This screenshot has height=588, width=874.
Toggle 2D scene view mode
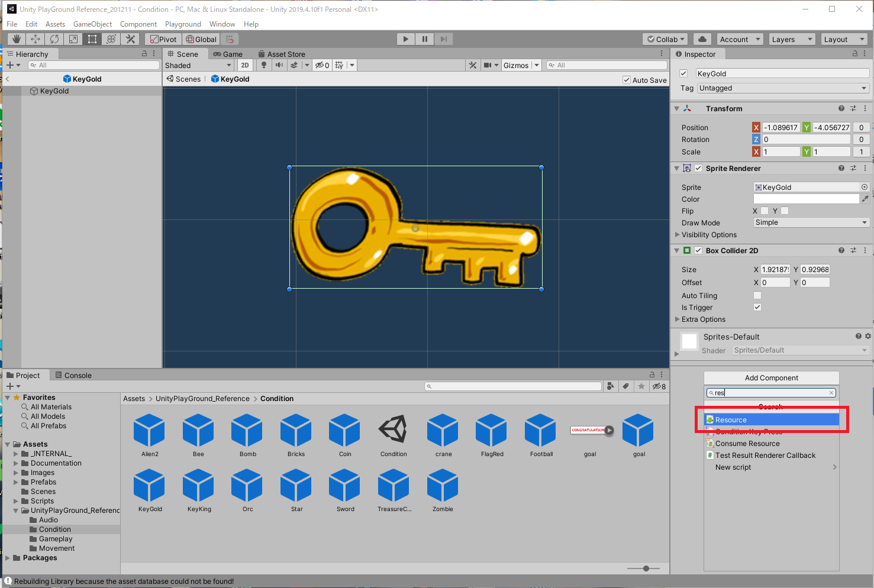coord(245,65)
